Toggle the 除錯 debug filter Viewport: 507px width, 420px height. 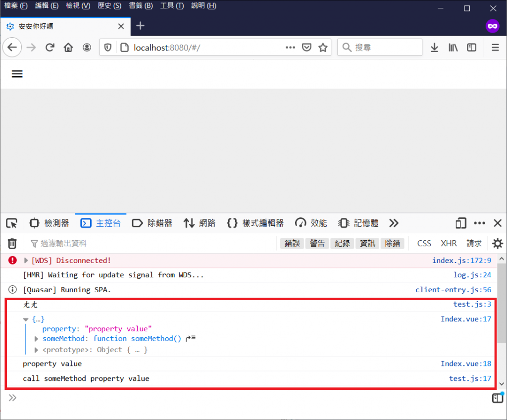393,243
